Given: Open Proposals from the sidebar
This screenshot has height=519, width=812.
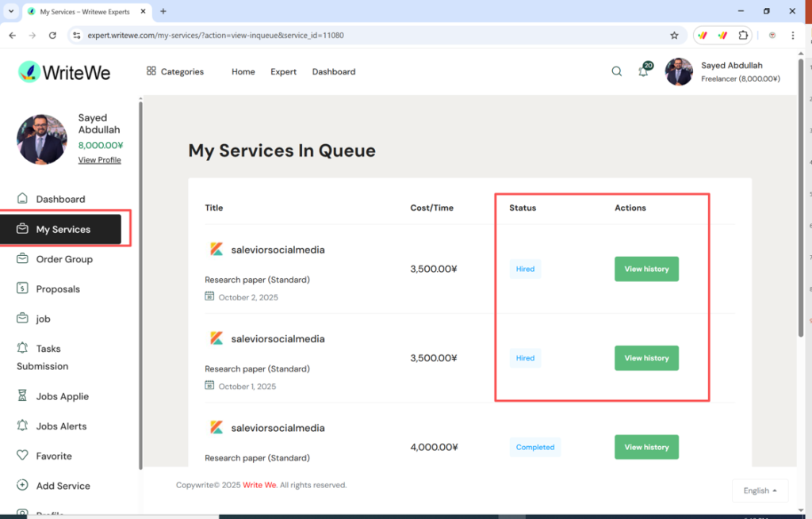Looking at the screenshot, I should 58,289.
